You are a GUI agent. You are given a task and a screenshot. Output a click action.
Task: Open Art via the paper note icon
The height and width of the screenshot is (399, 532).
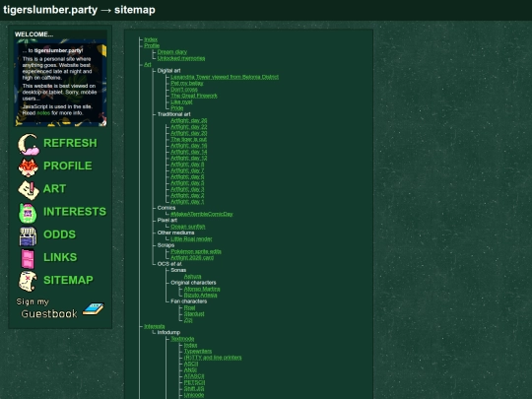pyautogui.click(x=29, y=190)
